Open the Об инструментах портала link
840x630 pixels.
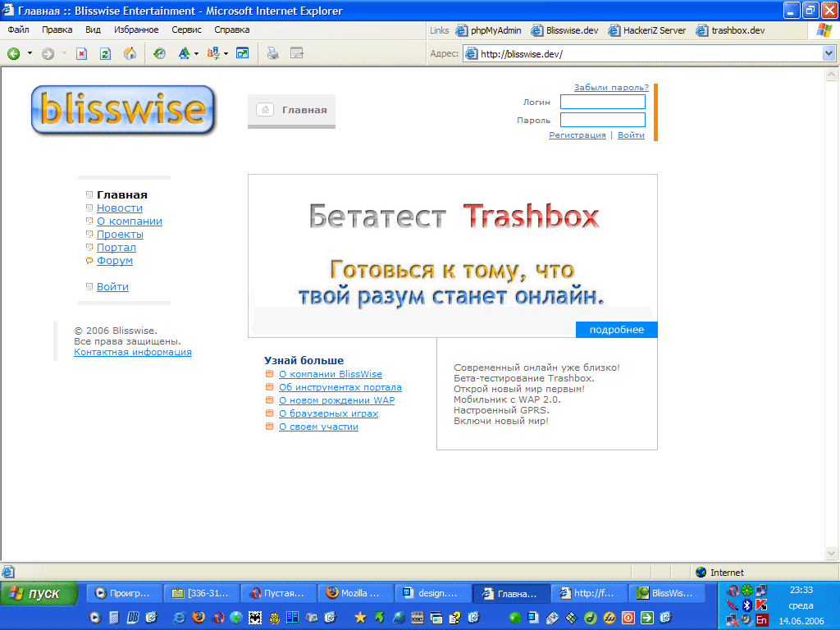click(340, 387)
